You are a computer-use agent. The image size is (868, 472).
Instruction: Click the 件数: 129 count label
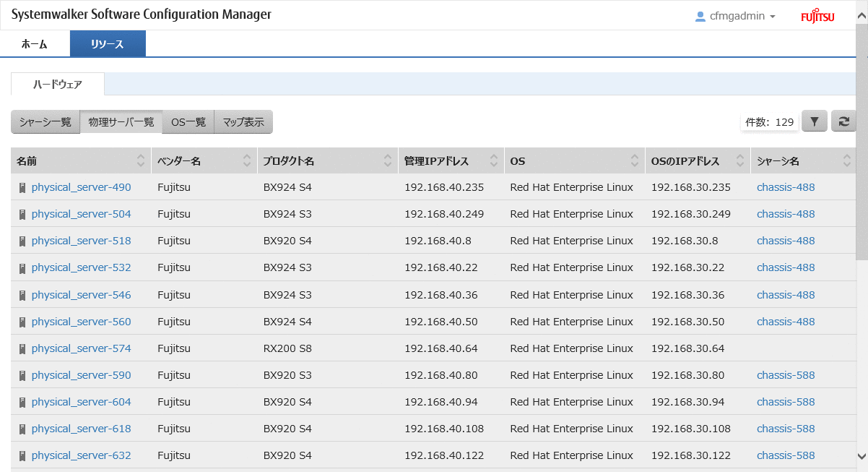(x=770, y=122)
